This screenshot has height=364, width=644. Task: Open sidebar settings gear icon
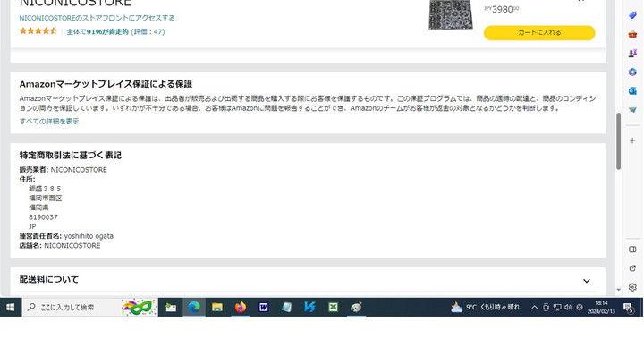pyautogui.click(x=632, y=287)
